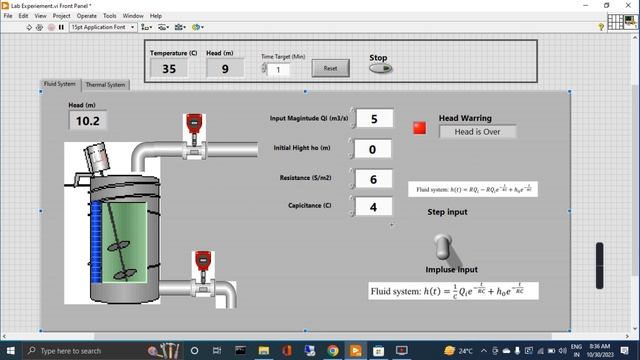640x360 pixels.
Task: Click the Initial Hight ho value field
Action: click(373, 149)
